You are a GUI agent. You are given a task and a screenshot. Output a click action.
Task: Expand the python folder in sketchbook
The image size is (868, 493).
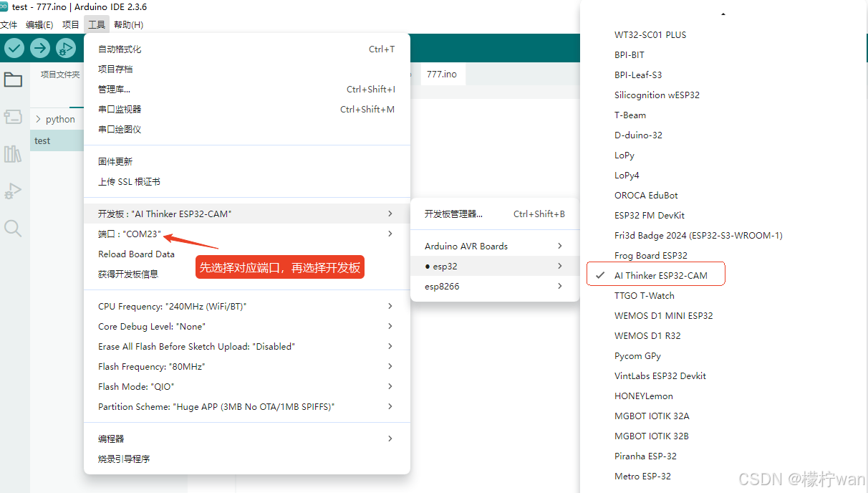(x=57, y=120)
